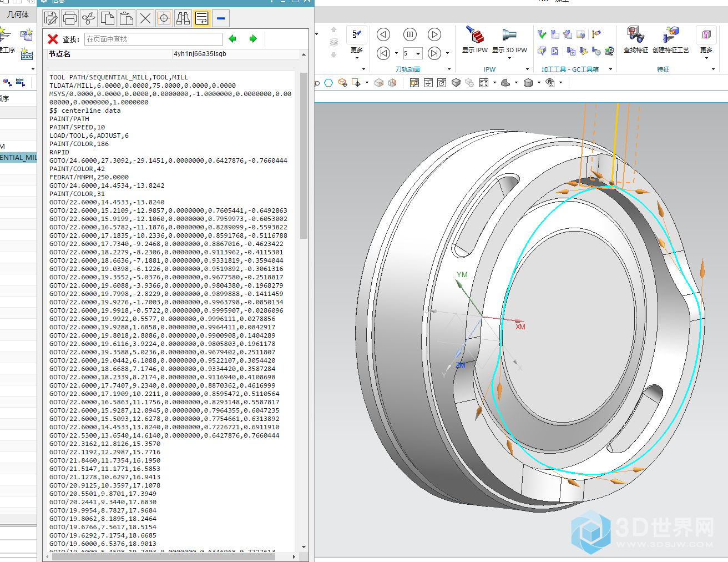Click the Copy icon in the info toolbar

108,18
